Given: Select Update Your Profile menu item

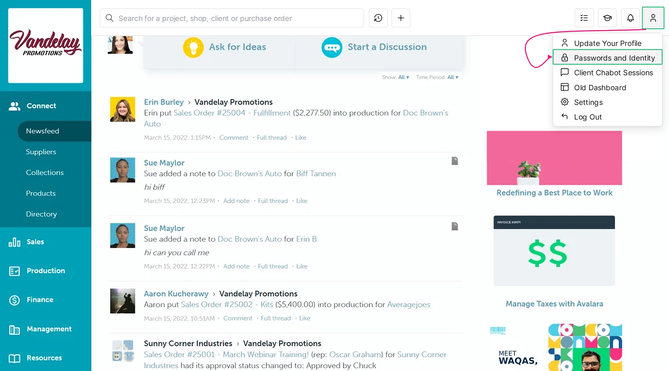Looking at the screenshot, I should (608, 43).
